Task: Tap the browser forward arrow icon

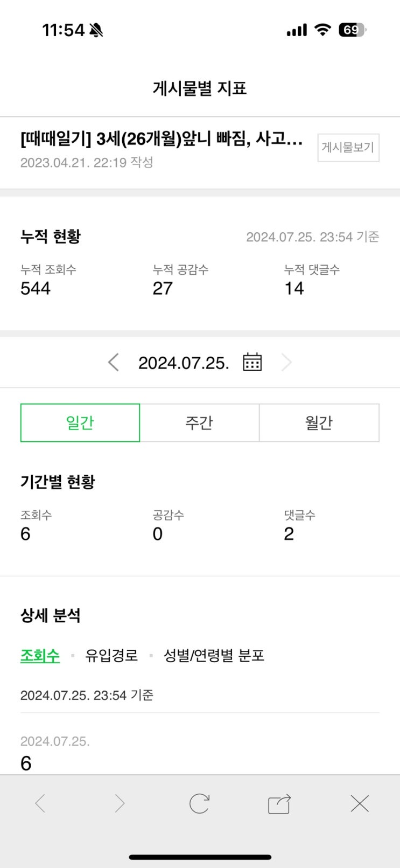Action: [120, 804]
